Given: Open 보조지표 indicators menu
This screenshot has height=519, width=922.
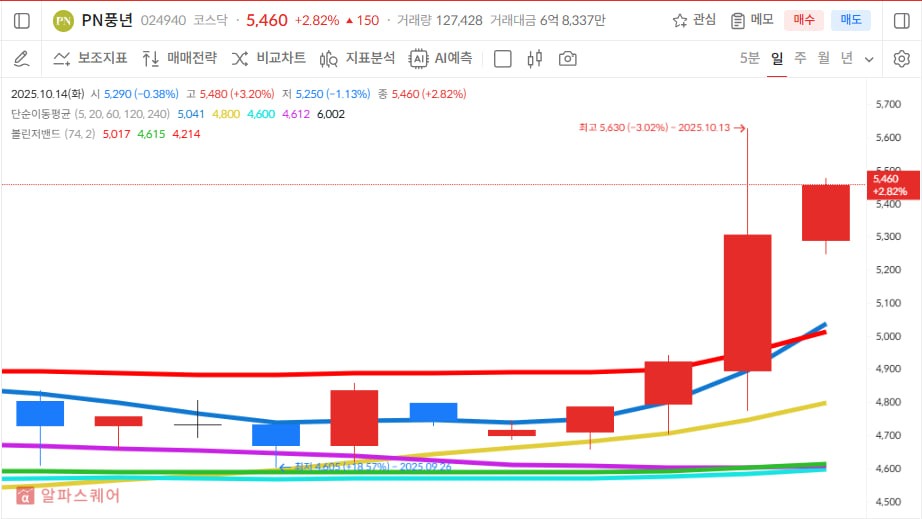Looking at the screenshot, I should 90,58.
